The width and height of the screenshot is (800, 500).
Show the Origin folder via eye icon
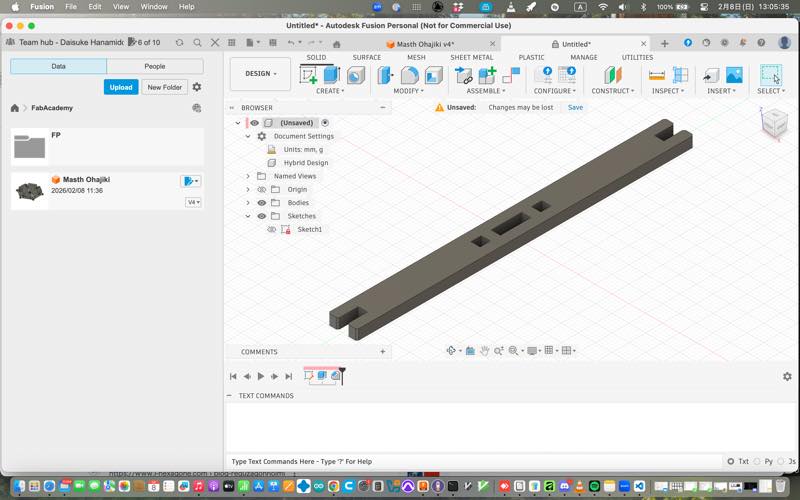[x=262, y=189]
